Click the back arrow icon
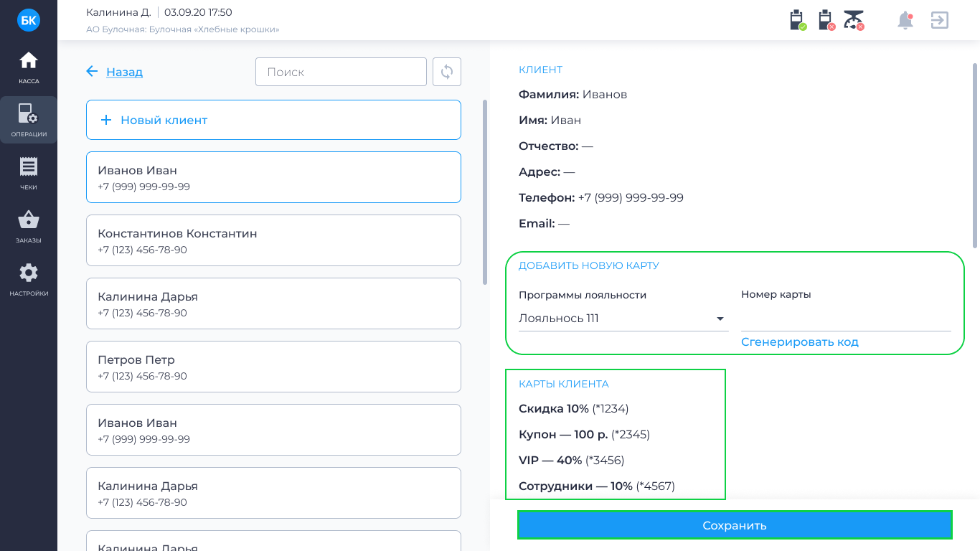Image resolution: width=980 pixels, height=551 pixels. [92, 71]
